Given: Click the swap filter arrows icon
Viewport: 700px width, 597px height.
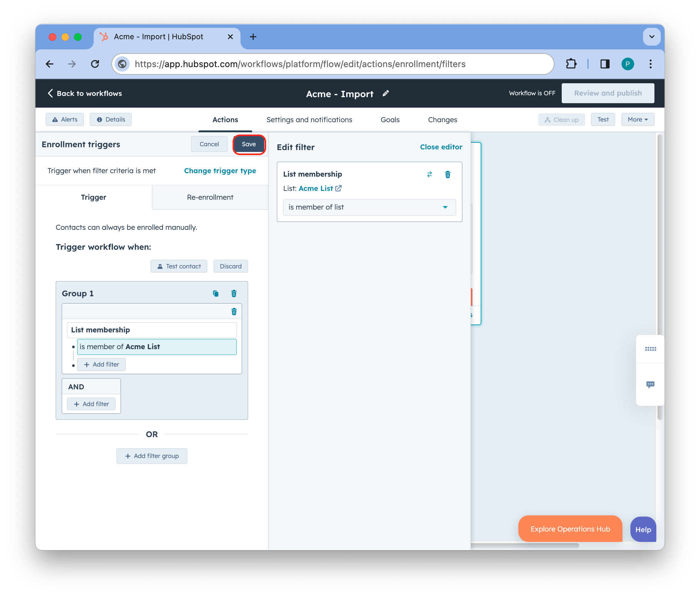Looking at the screenshot, I should click(x=429, y=174).
